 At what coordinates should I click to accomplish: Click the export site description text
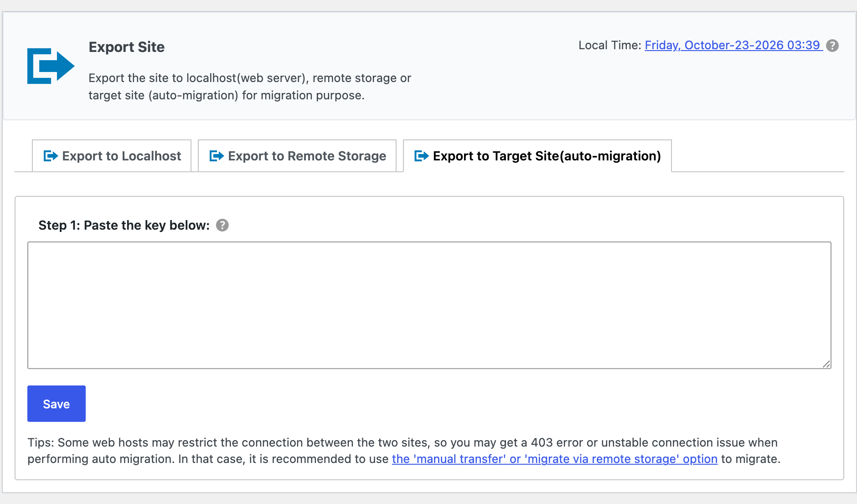pyautogui.click(x=250, y=87)
